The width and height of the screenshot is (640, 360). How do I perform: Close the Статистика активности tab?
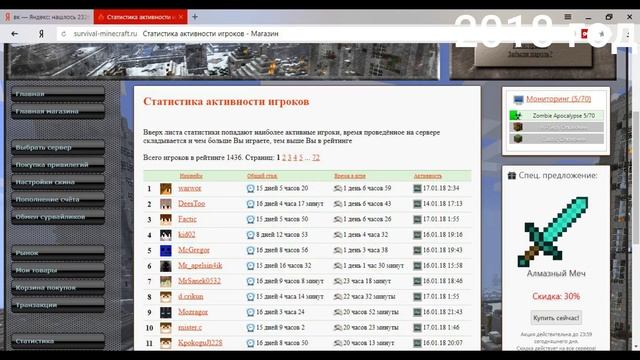pos(180,17)
